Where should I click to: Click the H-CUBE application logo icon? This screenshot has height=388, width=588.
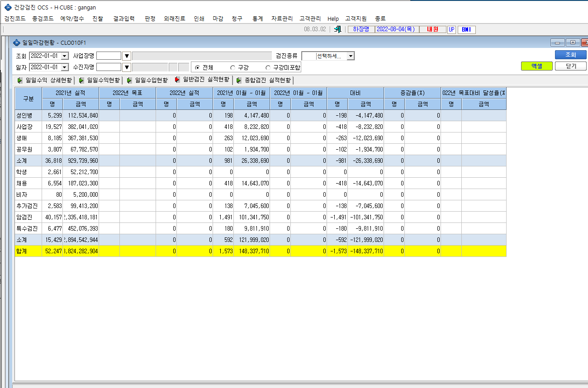coord(8,7)
